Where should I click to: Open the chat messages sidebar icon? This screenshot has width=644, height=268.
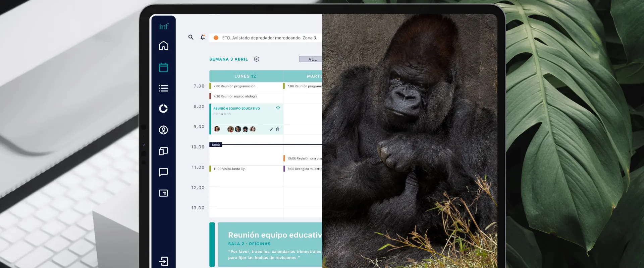point(163,172)
